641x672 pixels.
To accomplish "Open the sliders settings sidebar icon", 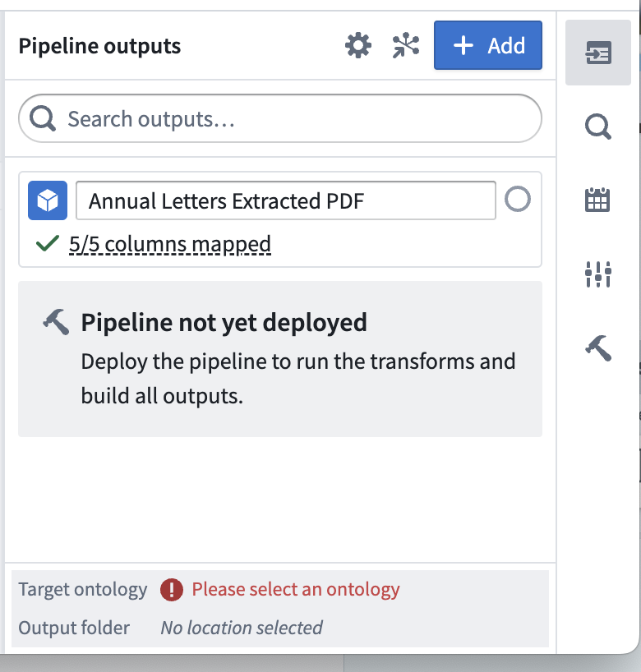I will click(598, 274).
